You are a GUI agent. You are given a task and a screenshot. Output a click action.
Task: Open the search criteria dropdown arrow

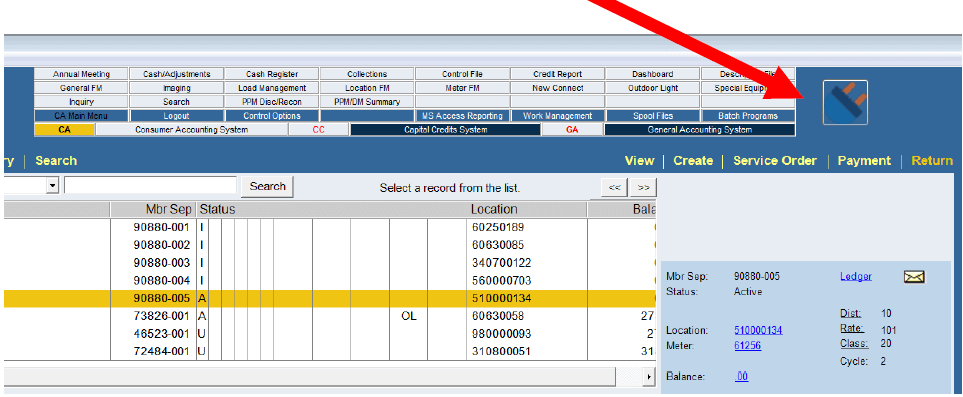52,186
